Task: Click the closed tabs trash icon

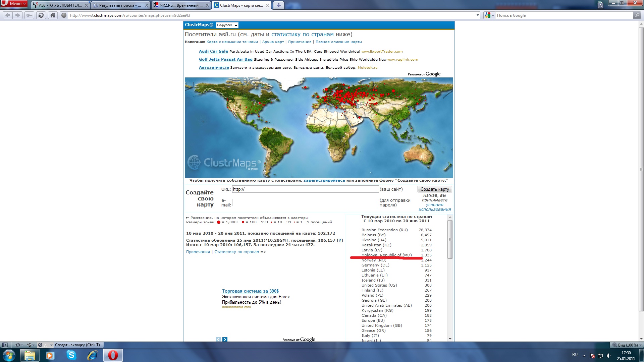Action: point(600,5)
